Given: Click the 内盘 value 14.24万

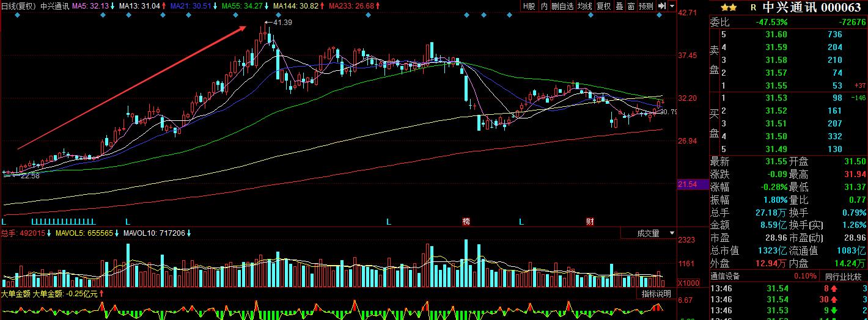Looking at the screenshot, I should 849,264.
